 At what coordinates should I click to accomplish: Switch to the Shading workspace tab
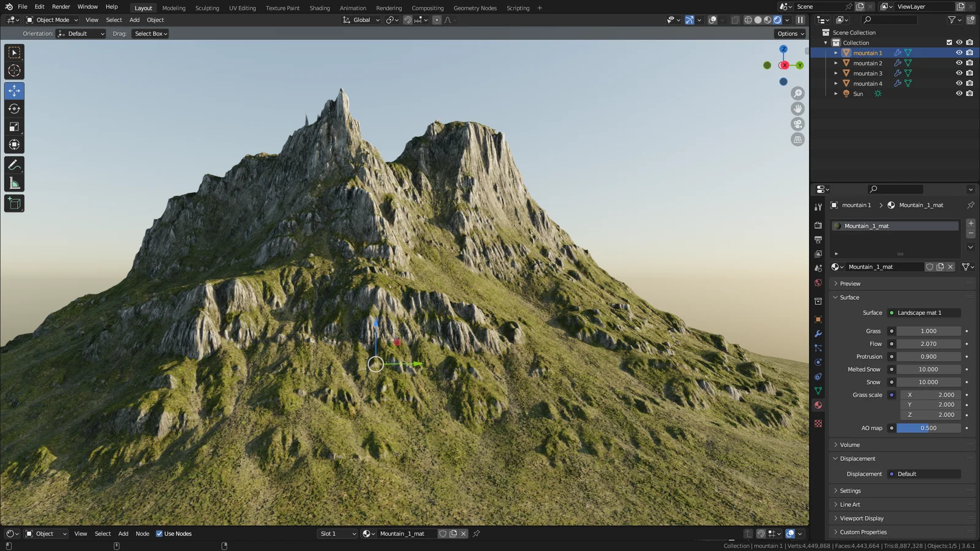click(319, 8)
